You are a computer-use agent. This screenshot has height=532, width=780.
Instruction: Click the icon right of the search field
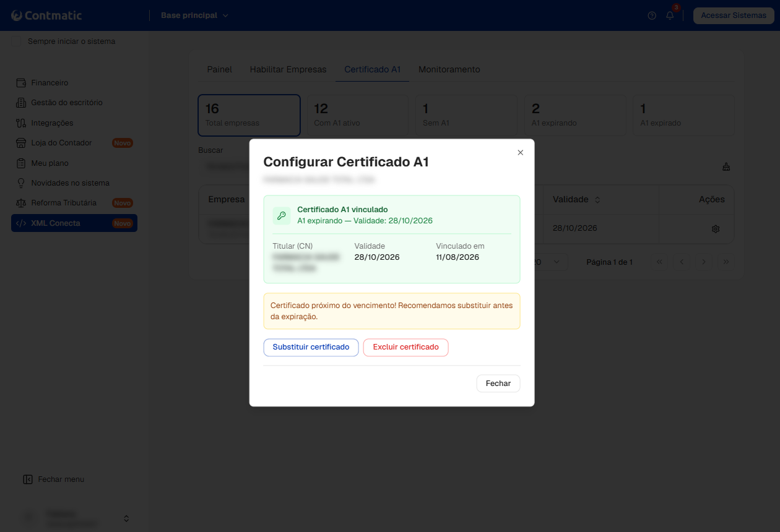(x=726, y=167)
